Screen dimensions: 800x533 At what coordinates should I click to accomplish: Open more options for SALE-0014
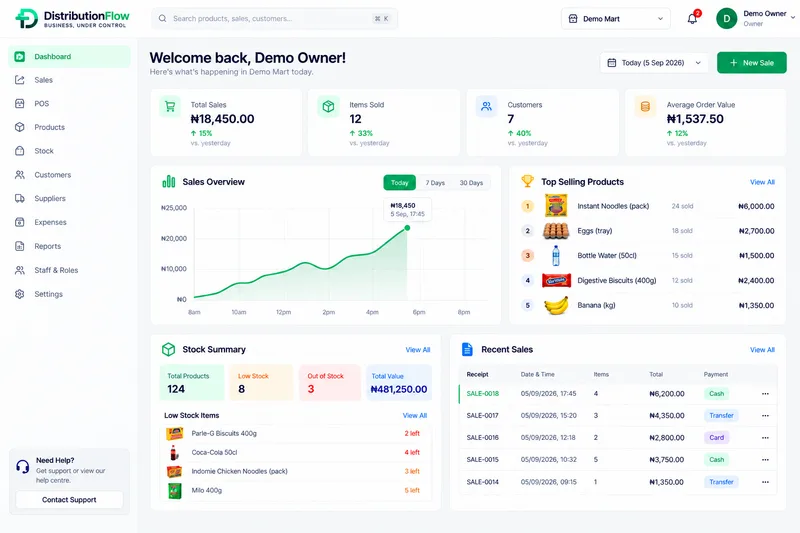pyautogui.click(x=765, y=482)
